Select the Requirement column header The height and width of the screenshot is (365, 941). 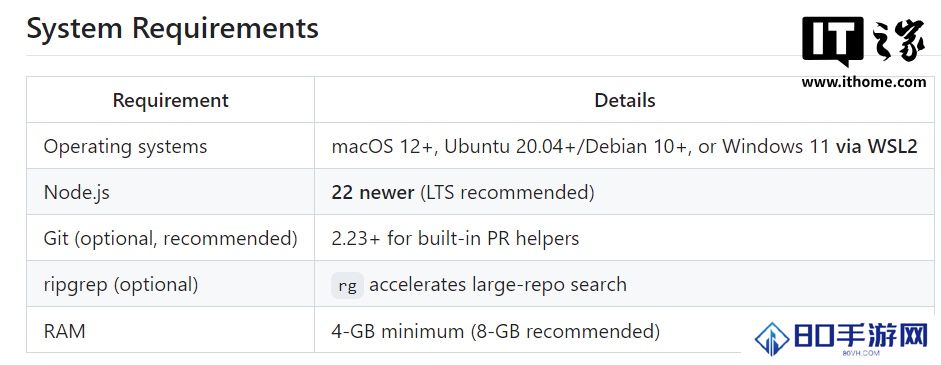point(170,100)
